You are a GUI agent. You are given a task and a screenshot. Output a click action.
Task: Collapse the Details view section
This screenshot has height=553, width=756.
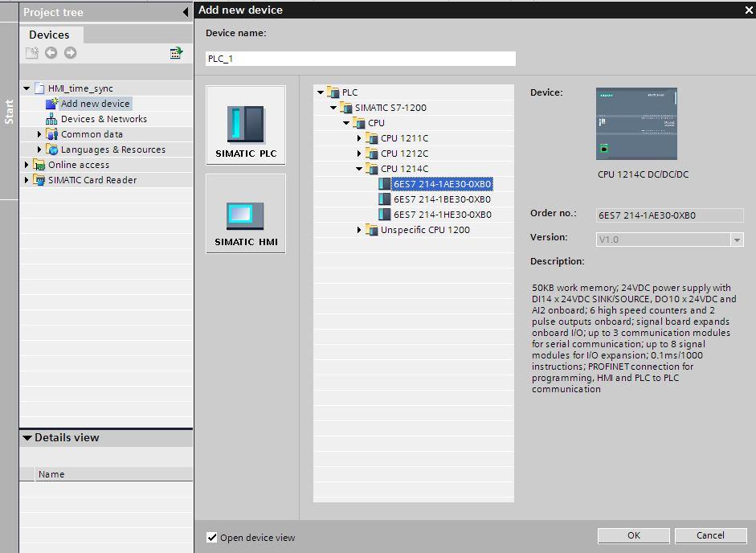[x=27, y=438]
